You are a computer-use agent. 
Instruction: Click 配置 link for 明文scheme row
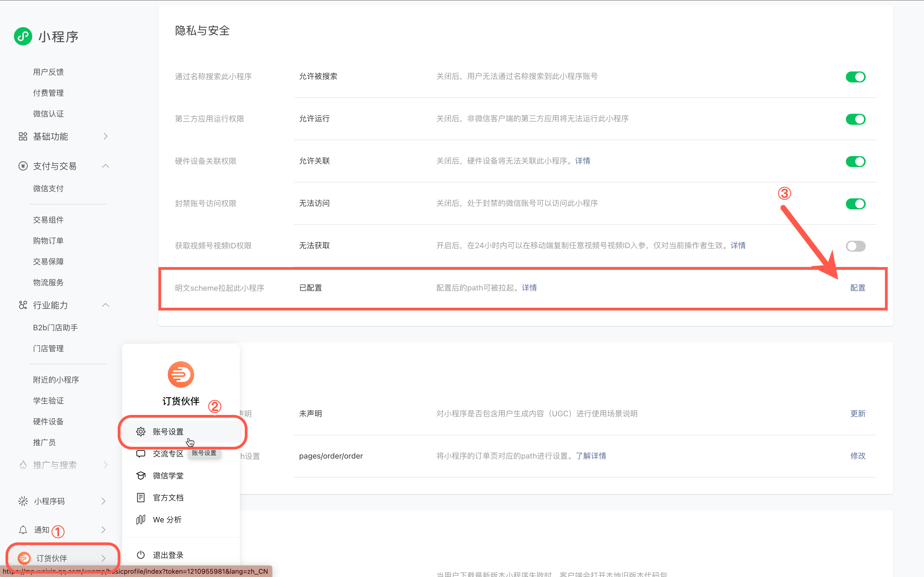857,288
